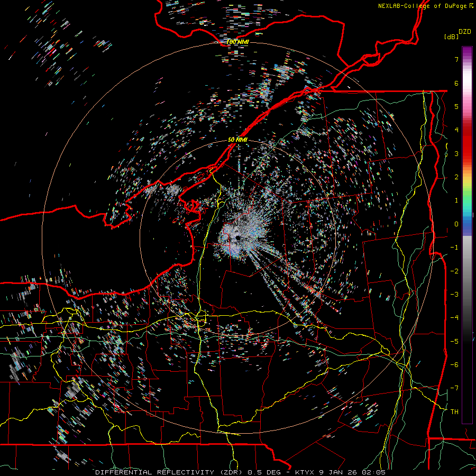
Task: Click the -4 value on color scale
Action: (x=454, y=318)
